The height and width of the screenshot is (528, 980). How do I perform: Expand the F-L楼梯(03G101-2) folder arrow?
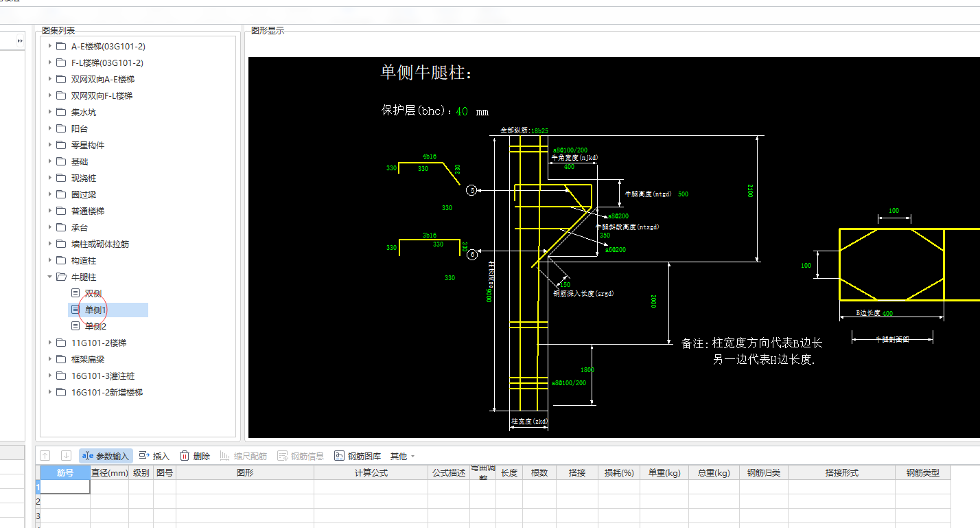49,62
